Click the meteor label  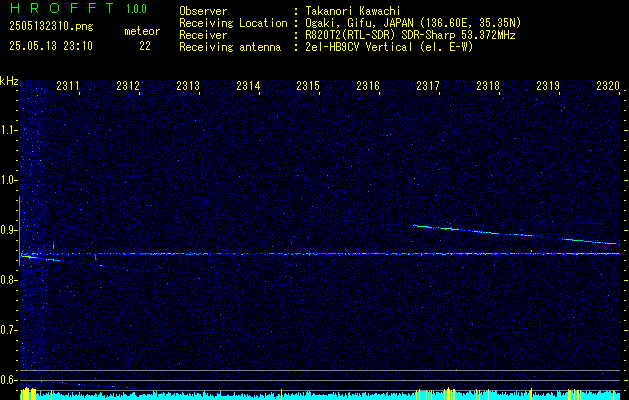click(x=142, y=31)
